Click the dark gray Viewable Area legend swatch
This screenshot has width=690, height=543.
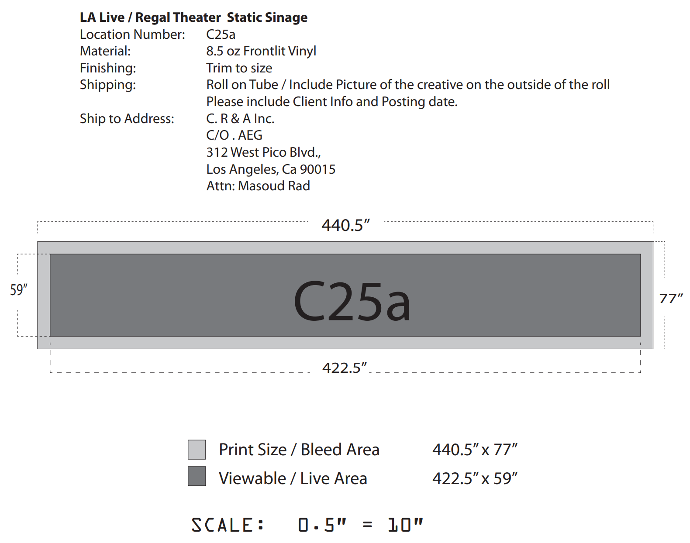pyautogui.click(x=197, y=476)
